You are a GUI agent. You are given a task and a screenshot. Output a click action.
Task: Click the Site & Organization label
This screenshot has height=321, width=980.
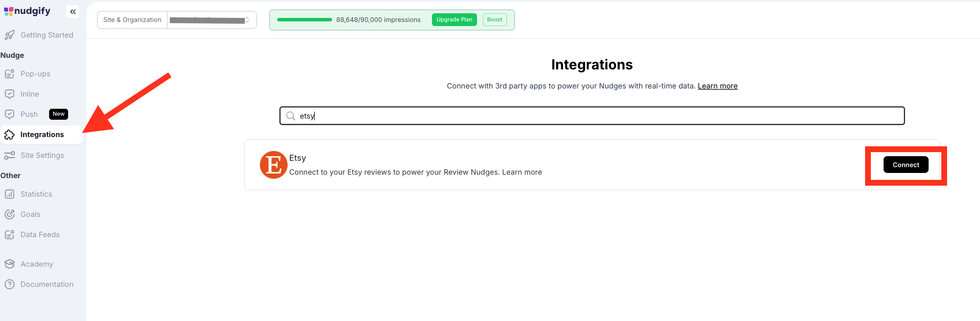132,20
